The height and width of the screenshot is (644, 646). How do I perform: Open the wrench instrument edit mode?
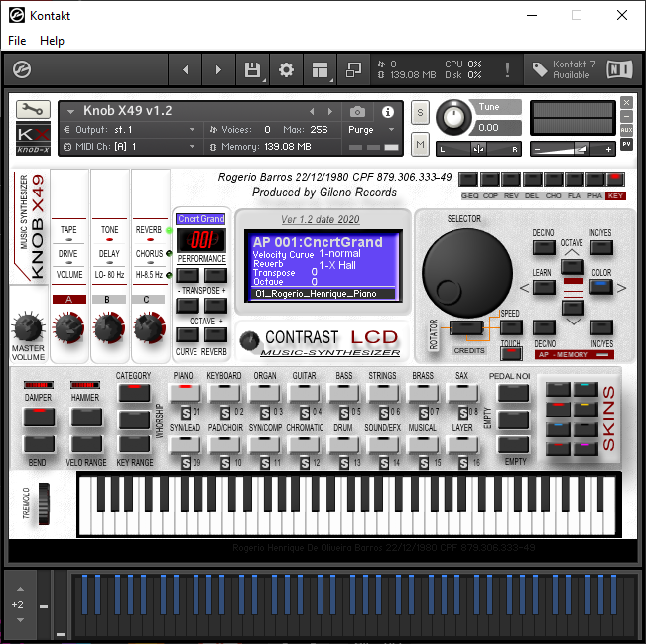[x=33, y=109]
